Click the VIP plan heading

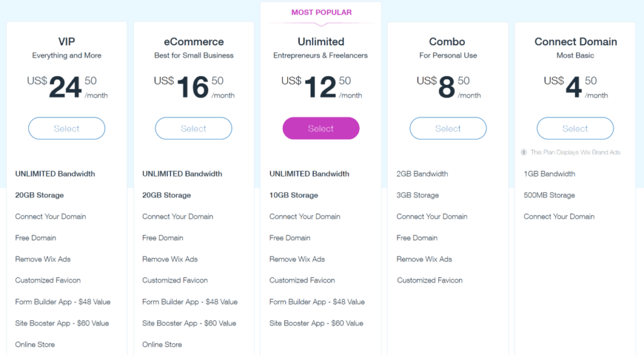[x=67, y=41]
